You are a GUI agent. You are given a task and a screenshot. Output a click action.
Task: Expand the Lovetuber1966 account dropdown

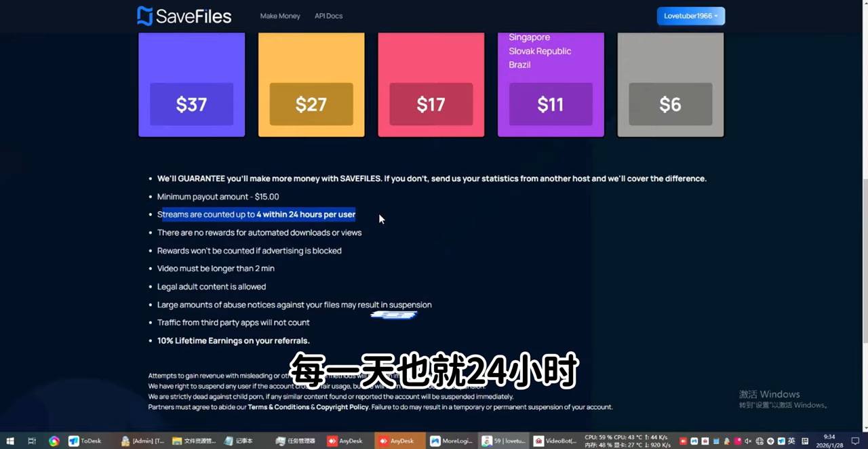(x=690, y=16)
